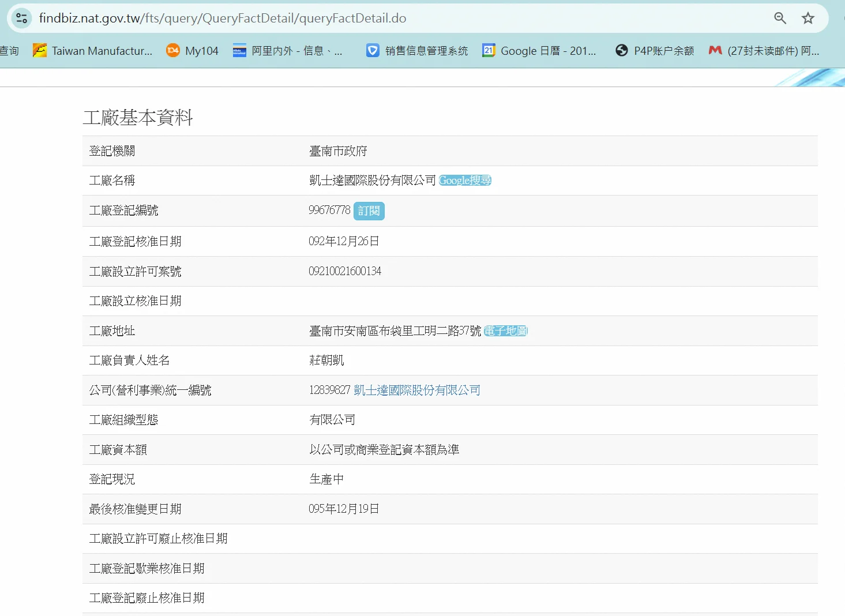Bookmark this page with the star icon
The height and width of the screenshot is (616, 845).
(808, 18)
